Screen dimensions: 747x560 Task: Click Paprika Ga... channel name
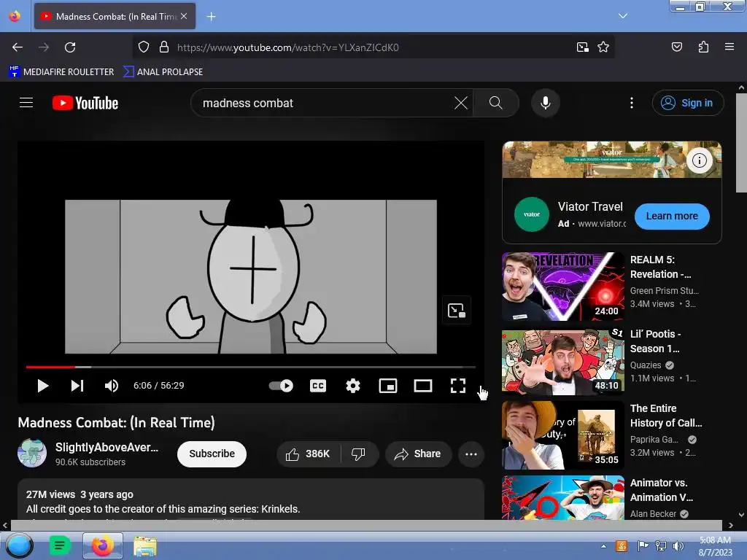(654, 440)
